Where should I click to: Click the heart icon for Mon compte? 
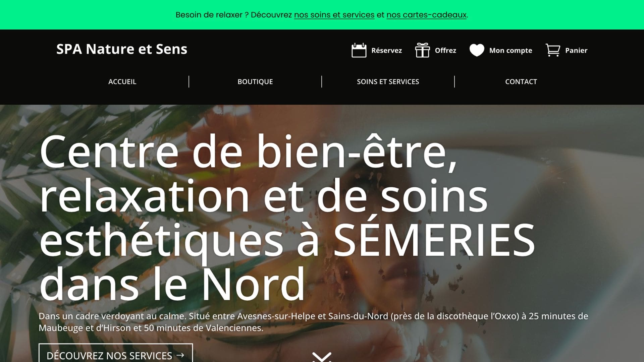(x=477, y=50)
